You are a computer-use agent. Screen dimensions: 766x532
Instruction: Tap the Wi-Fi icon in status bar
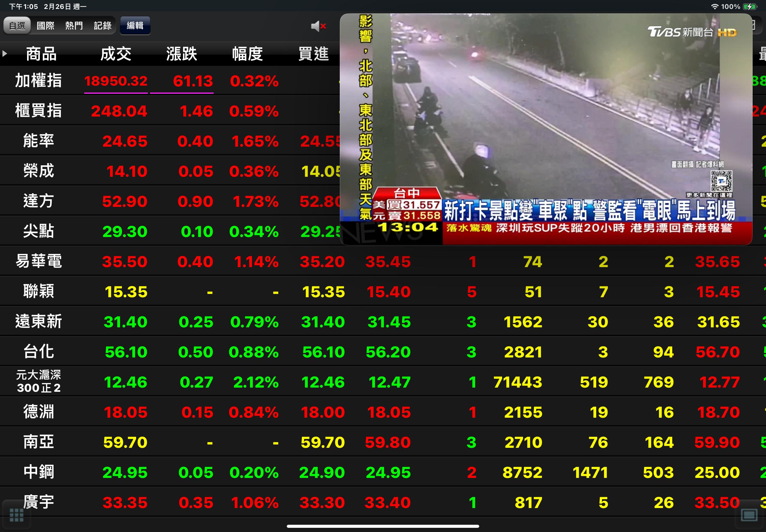[x=714, y=6]
